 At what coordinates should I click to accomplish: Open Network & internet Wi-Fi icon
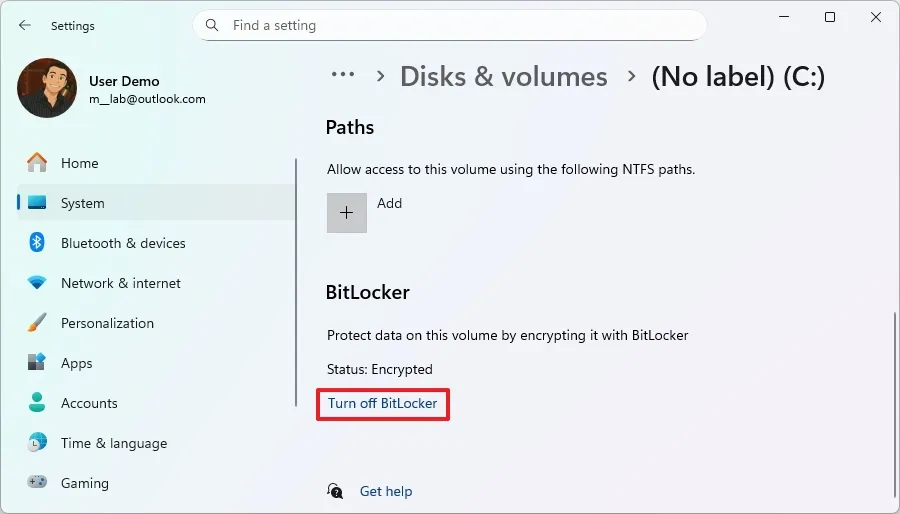click(37, 283)
